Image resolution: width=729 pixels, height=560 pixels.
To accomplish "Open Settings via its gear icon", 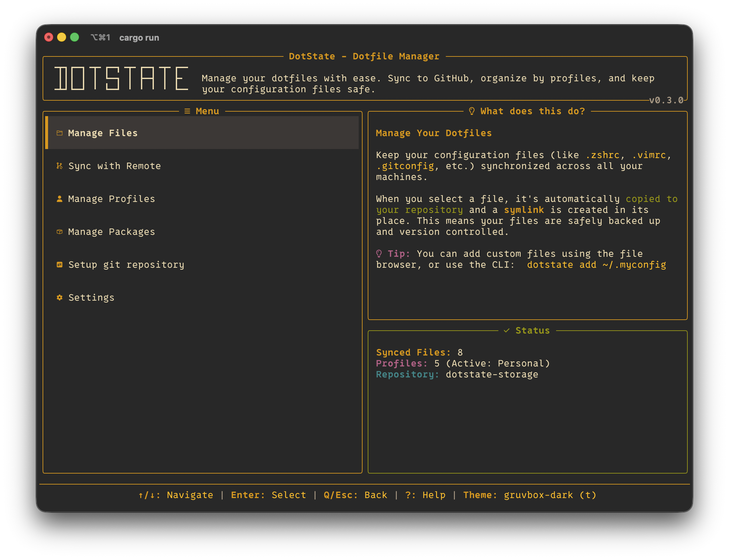I will tap(59, 297).
